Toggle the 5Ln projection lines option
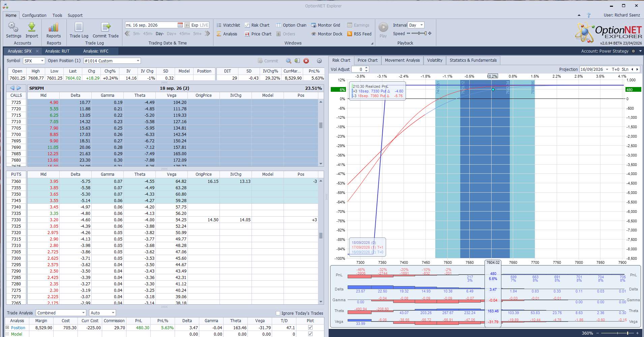Viewport: 644px width, 337px height. click(625, 69)
